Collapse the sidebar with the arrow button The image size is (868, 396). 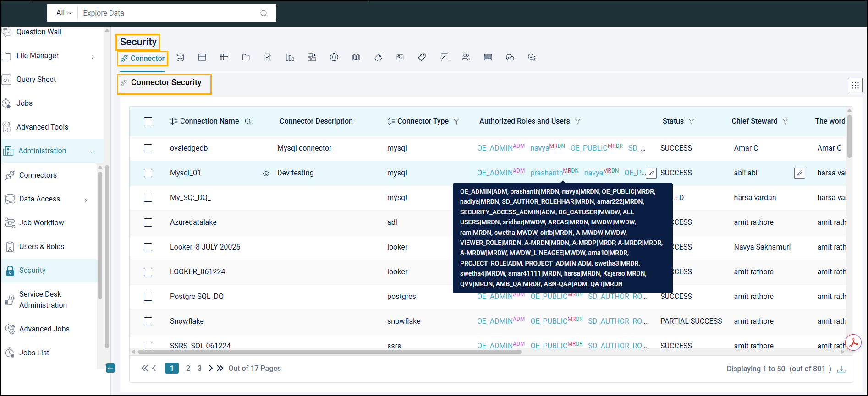click(x=110, y=368)
